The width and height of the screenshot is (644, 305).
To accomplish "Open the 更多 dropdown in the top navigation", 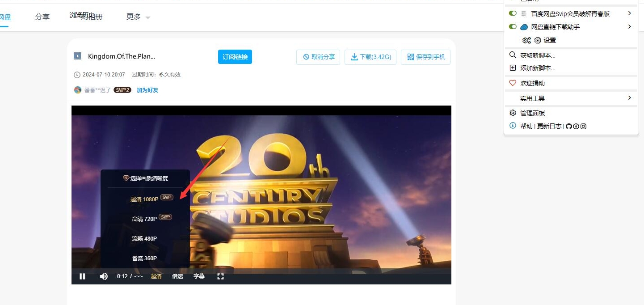I will [x=139, y=17].
